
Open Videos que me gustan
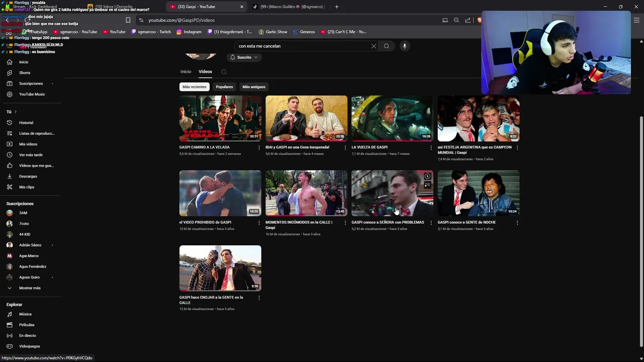pos(36,165)
